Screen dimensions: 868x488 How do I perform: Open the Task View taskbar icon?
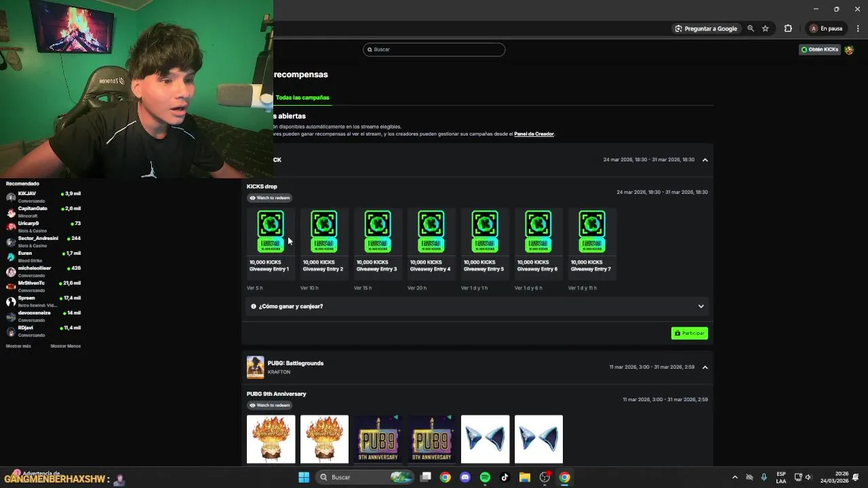click(425, 477)
